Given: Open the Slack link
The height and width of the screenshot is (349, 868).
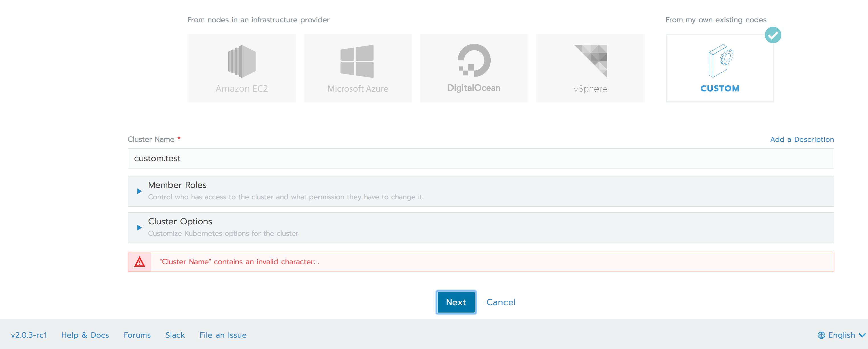Looking at the screenshot, I should point(175,335).
